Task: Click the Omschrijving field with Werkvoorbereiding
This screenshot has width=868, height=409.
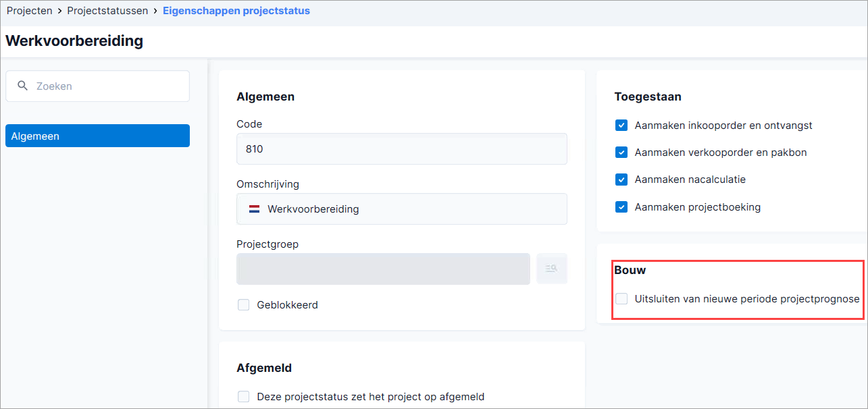Action: tap(402, 209)
